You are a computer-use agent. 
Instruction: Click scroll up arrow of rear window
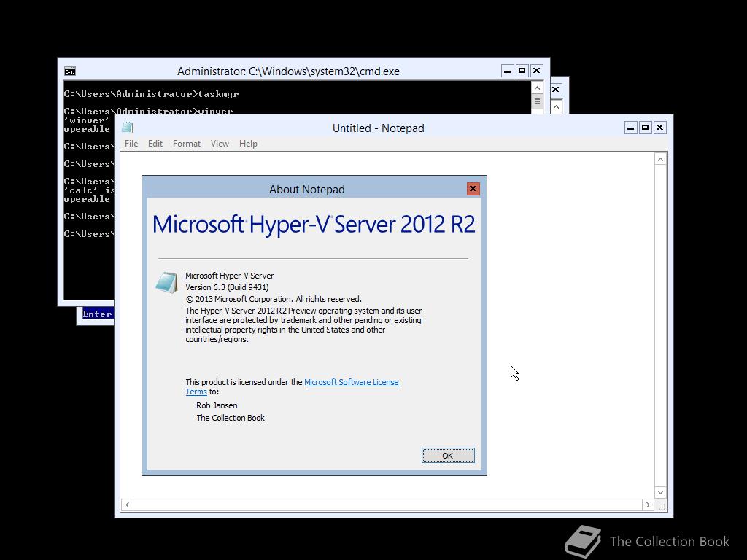(x=556, y=107)
